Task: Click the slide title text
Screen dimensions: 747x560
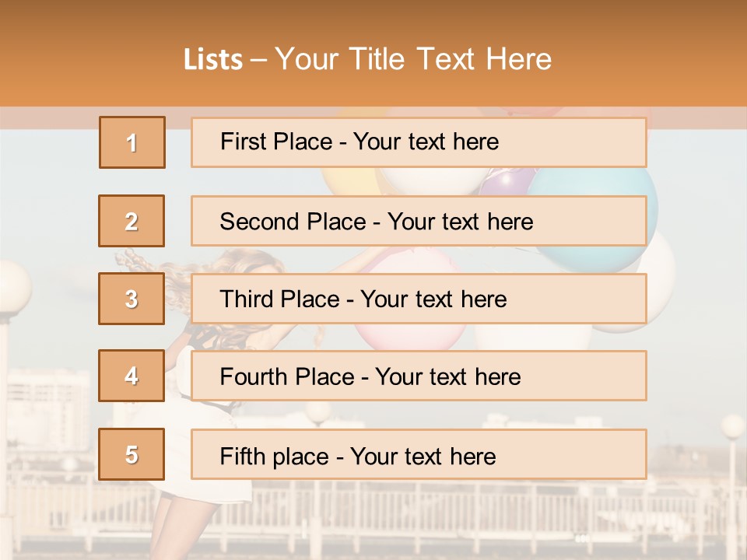Action: pyautogui.click(x=368, y=59)
